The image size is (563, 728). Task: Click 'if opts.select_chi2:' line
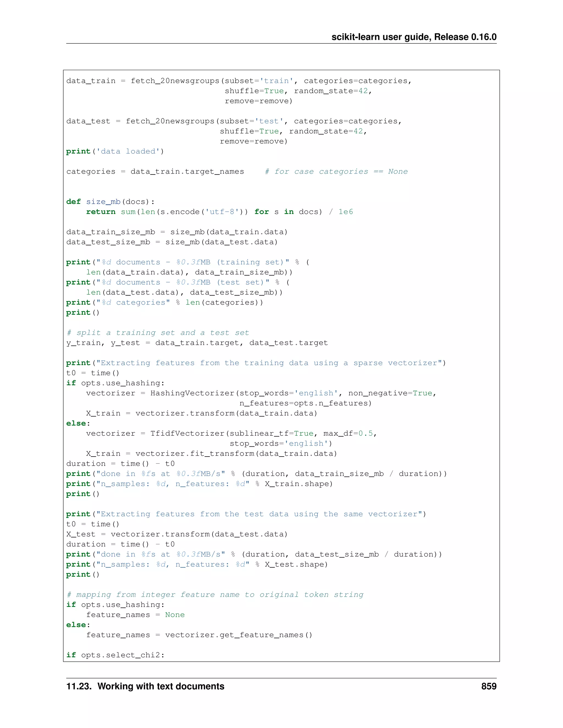pos(115,655)
